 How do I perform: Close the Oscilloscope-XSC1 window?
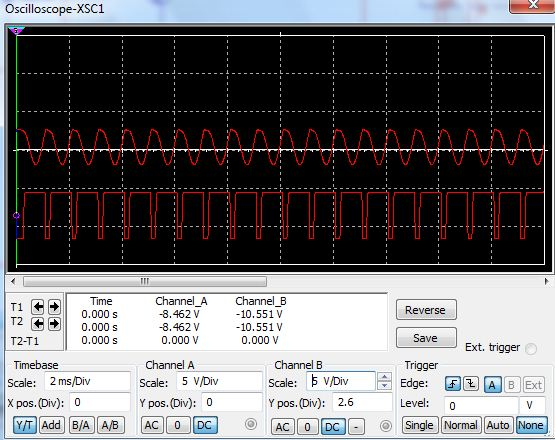[x=532, y=5]
